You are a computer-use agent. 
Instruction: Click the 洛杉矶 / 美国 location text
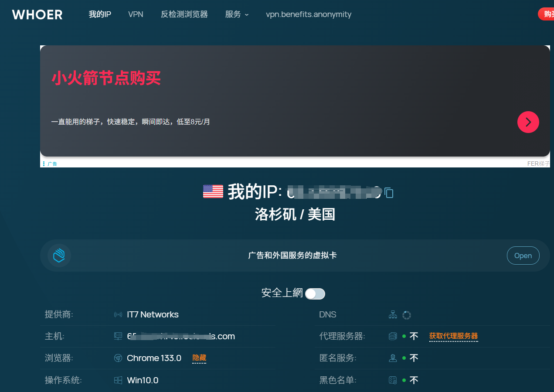pos(295,215)
